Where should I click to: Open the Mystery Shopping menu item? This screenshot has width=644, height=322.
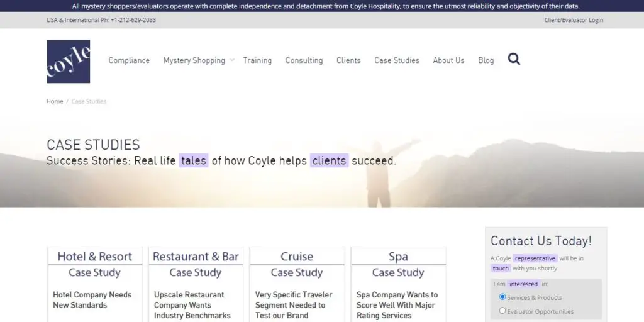pyautogui.click(x=194, y=60)
